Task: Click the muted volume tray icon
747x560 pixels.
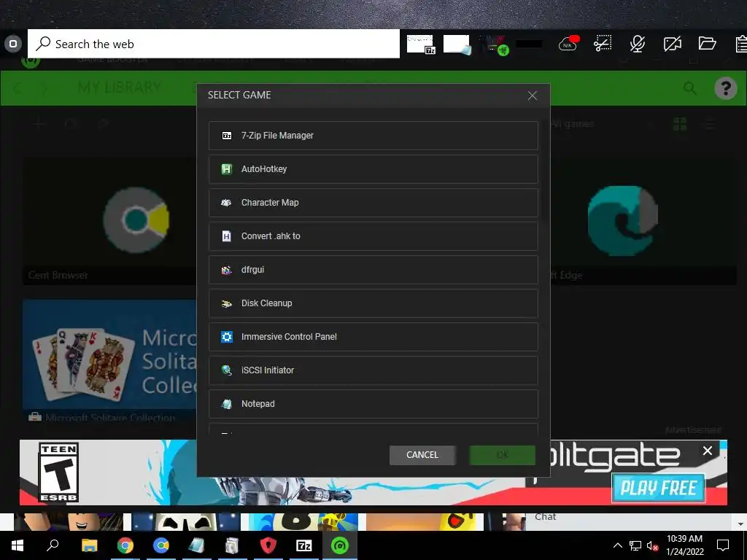Action: pyautogui.click(x=652, y=545)
